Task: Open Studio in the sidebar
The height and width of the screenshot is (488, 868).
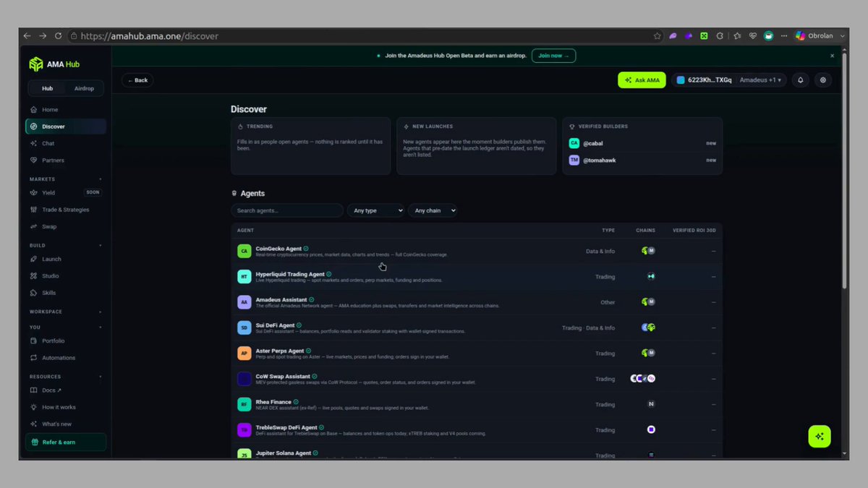Action: 66,276
